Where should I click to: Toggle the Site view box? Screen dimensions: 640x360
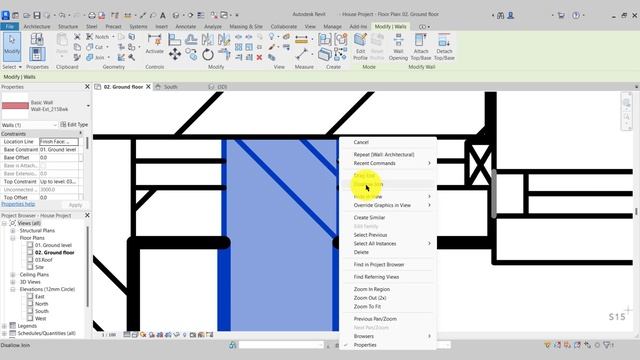click(30, 267)
